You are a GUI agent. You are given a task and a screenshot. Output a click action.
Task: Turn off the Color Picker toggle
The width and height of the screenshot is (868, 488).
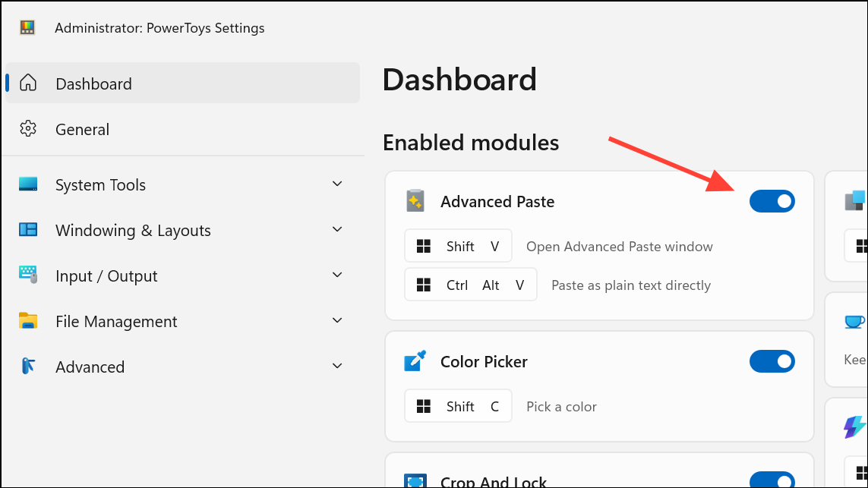click(772, 361)
